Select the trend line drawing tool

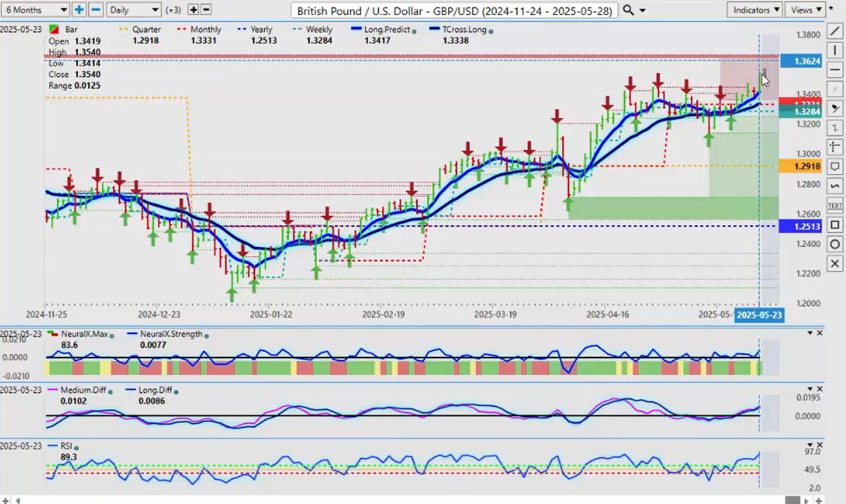tap(834, 31)
